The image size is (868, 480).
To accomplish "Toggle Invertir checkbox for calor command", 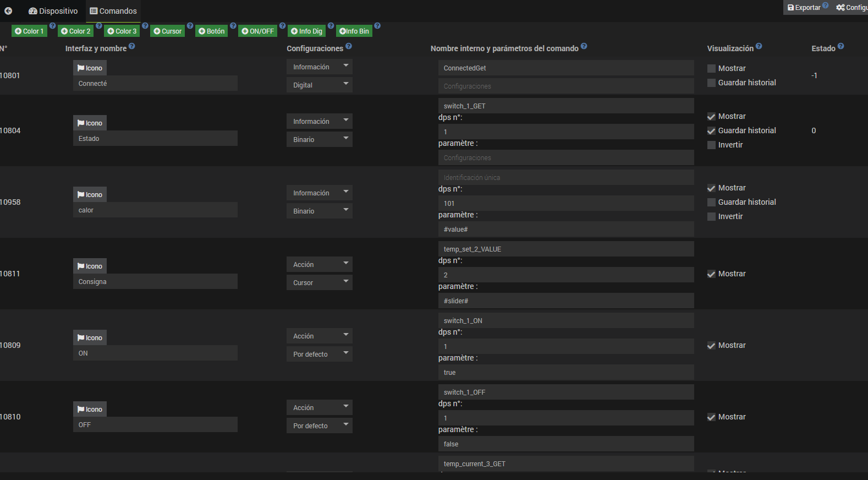I will pos(711,217).
